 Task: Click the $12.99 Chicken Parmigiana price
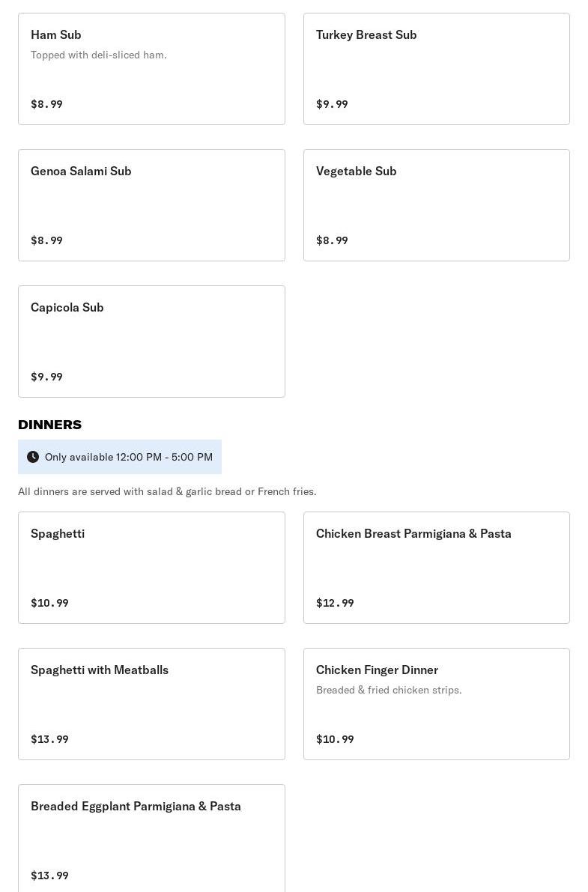335,603
